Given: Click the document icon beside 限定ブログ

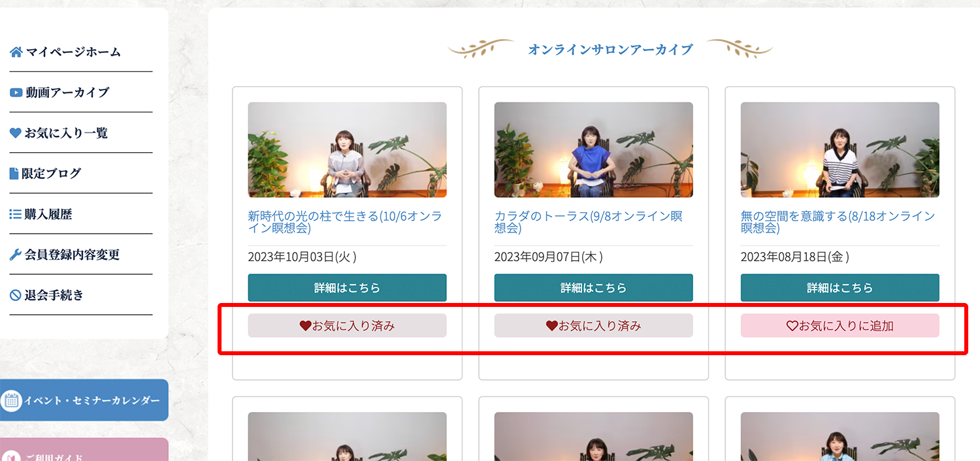Looking at the screenshot, I should click(x=14, y=173).
